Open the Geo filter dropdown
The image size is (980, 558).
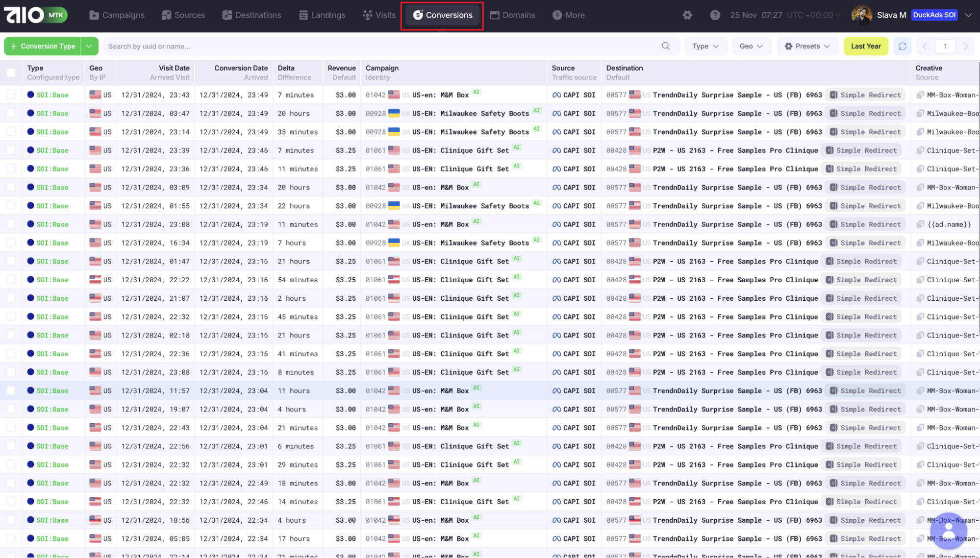[751, 46]
